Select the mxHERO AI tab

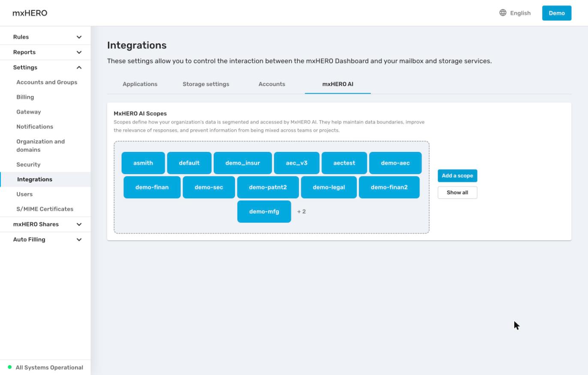coord(338,84)
